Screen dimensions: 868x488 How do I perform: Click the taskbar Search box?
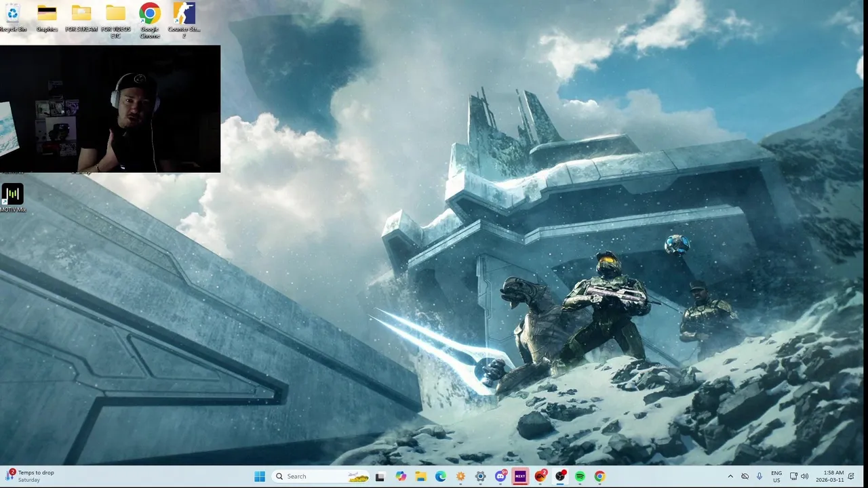321,476
